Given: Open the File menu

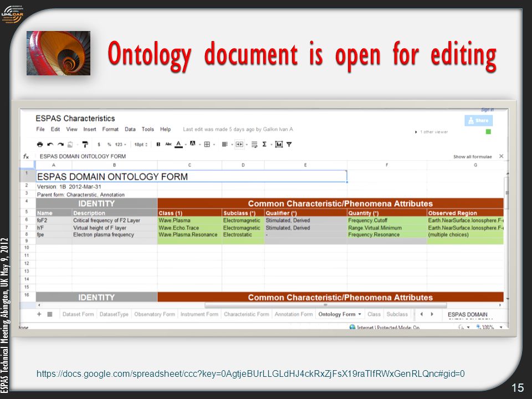Looking at the screenshot, I should (x=40, y=129).
